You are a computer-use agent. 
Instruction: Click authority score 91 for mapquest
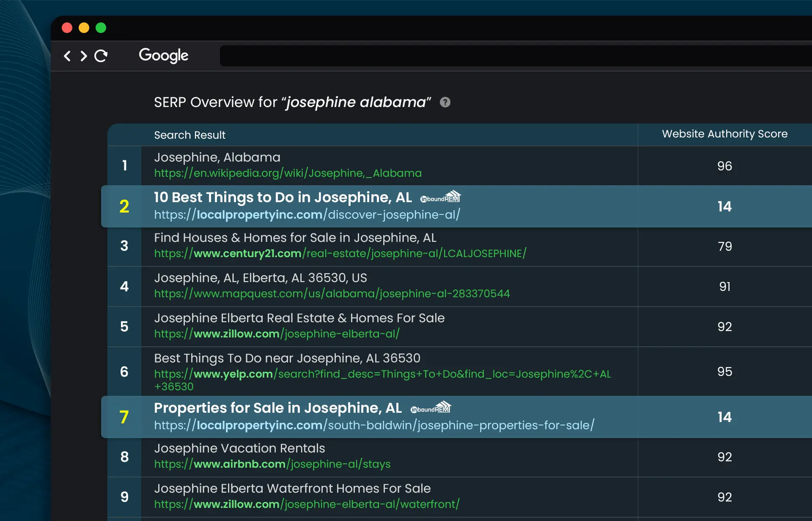[724, 287]
